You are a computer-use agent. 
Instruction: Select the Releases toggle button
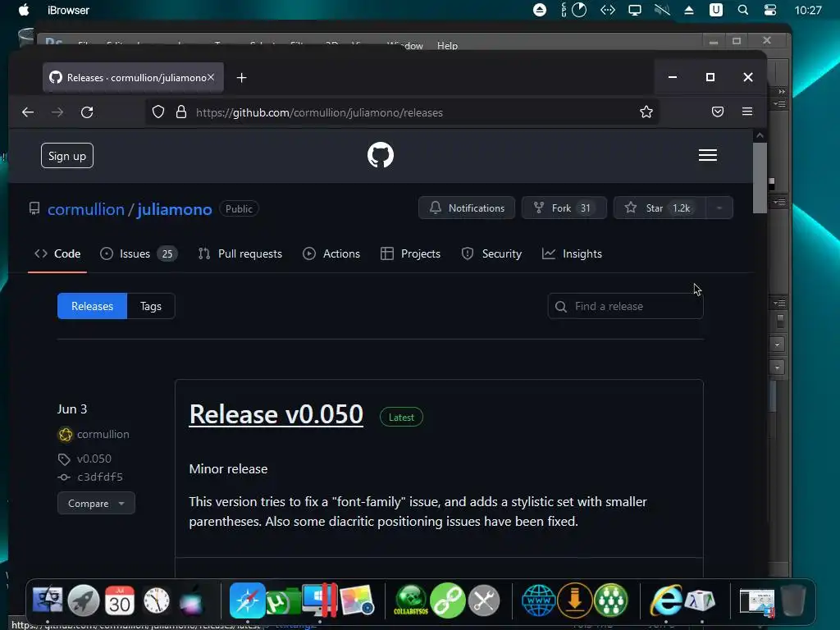(92, 306)
